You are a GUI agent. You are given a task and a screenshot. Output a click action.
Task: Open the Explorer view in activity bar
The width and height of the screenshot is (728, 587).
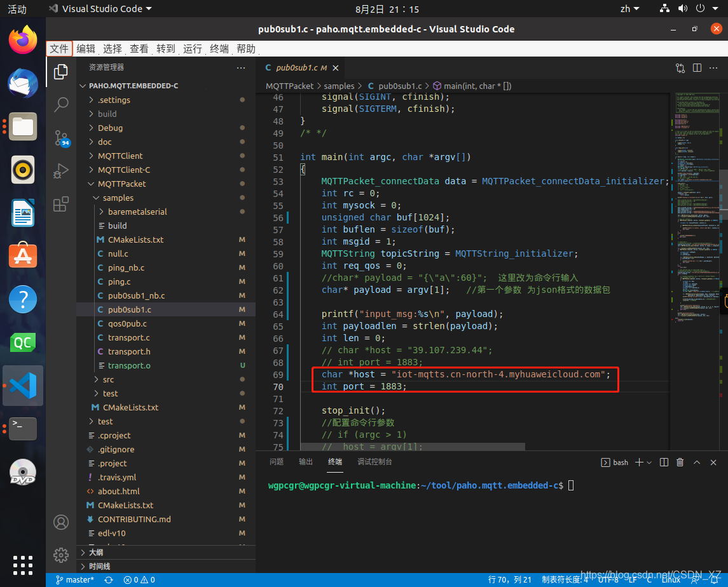61,72
